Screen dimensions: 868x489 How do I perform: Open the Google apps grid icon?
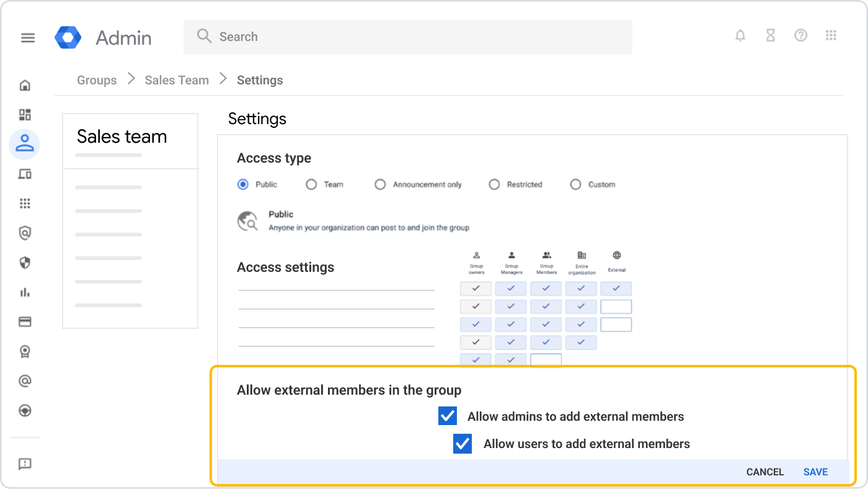[831, 36]
